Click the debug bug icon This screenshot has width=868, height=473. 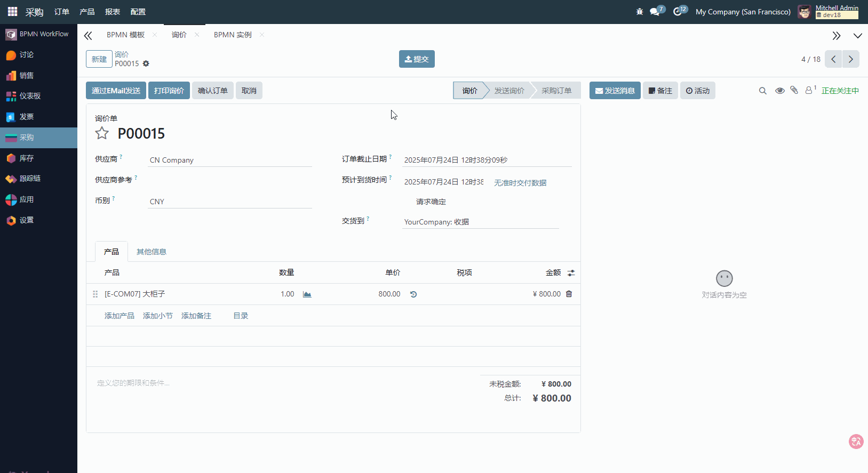[x=640, y=12]
